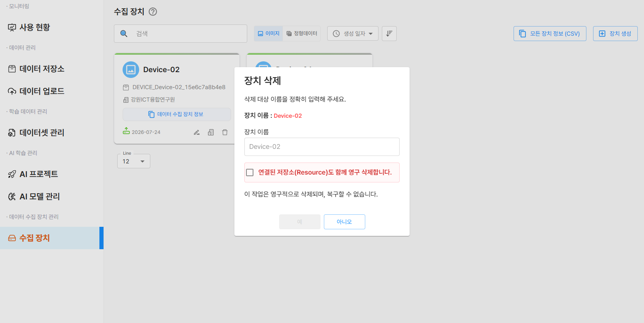Switch to the 이미지 filter tab
The height and width of the screenshot is (323, 644).
click(x=268, y=34)
